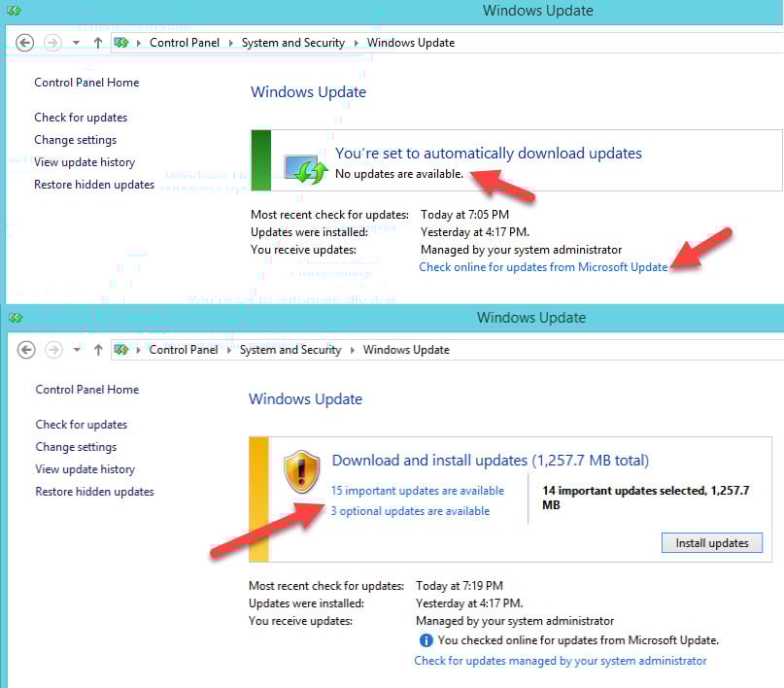The image size is (784, 688).
Task: Open Control Panel Home in upper window
Action: tap(86, 83)
